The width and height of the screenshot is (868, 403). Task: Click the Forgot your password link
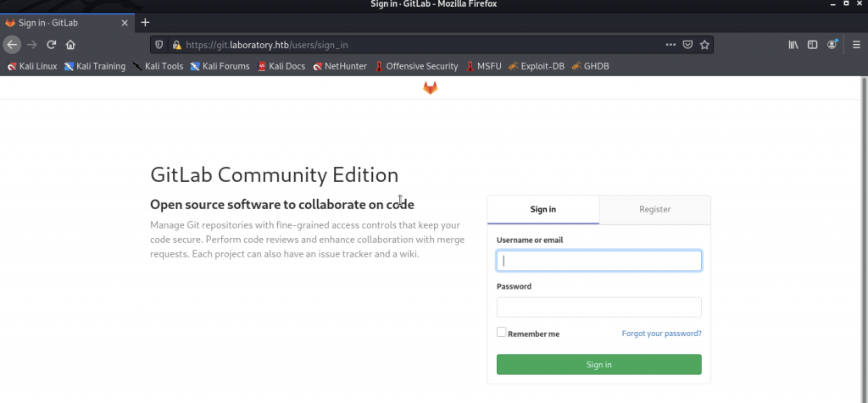click(x=661, y=334)
